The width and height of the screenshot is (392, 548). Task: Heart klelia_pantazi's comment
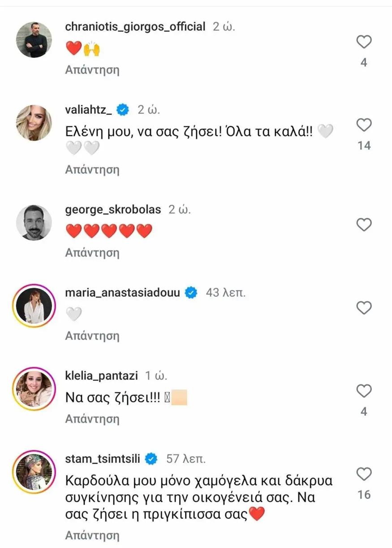pos(364,391)
